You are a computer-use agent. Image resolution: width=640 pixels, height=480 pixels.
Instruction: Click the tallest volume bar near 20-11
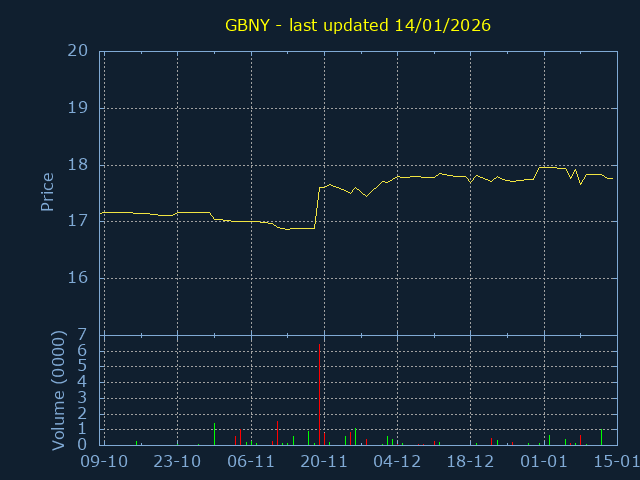coord(319,395)
